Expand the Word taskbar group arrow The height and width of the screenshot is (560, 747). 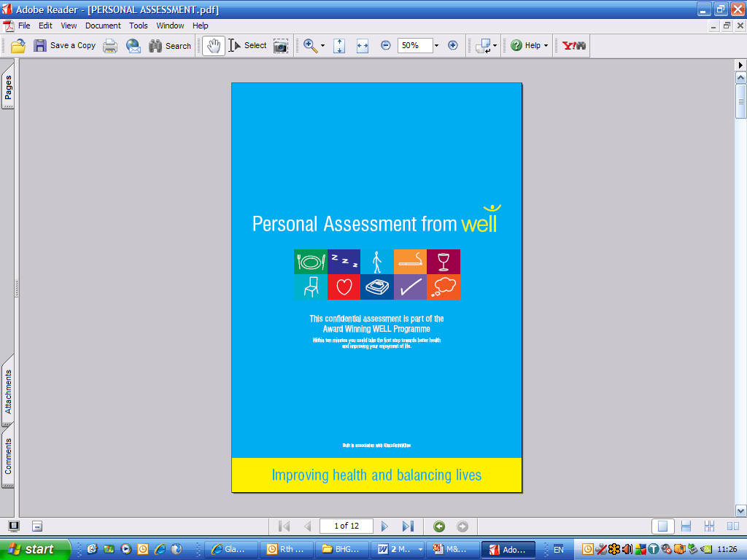[x=419, y=549]
